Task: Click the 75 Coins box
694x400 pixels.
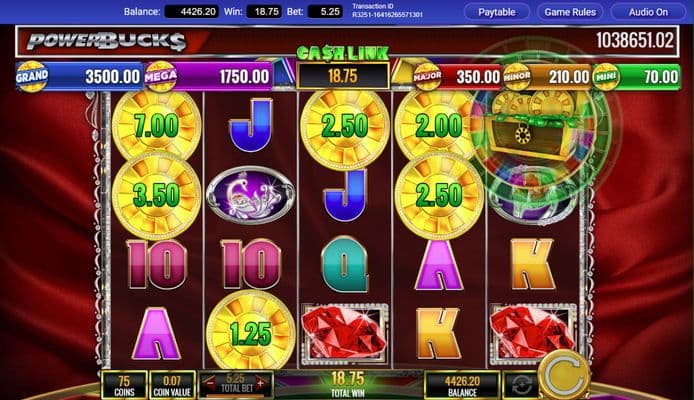Action: (124, 385)
